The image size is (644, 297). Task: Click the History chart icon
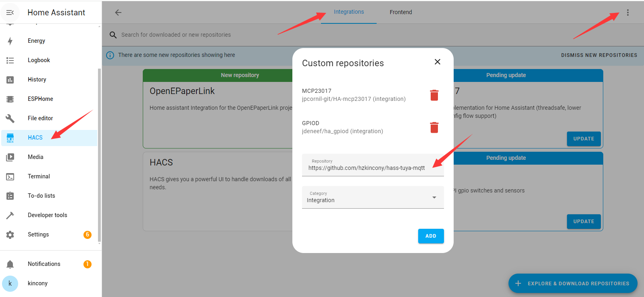tap(10, 79)
